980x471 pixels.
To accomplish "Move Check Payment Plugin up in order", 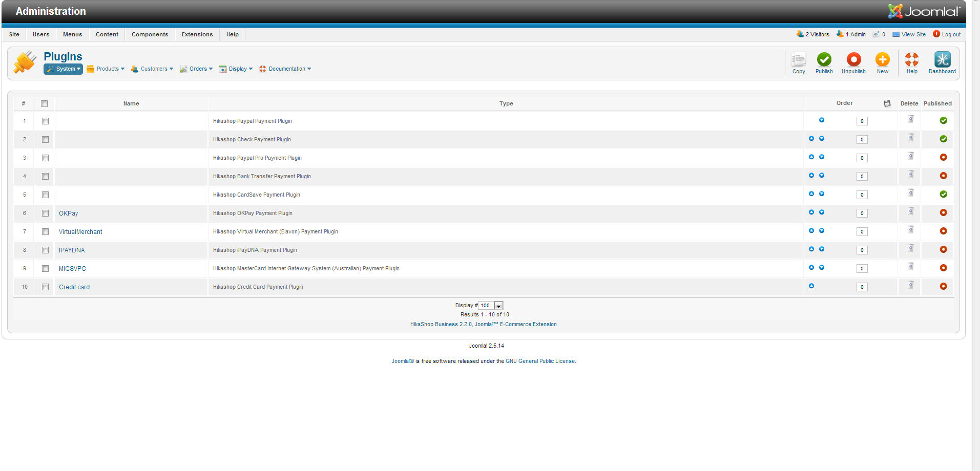I will [x=811, y=139].
